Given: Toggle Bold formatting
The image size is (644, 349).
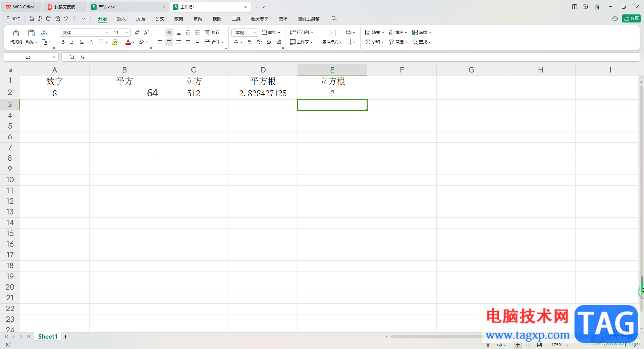Looking at the screenshot, I should point(63,42).
